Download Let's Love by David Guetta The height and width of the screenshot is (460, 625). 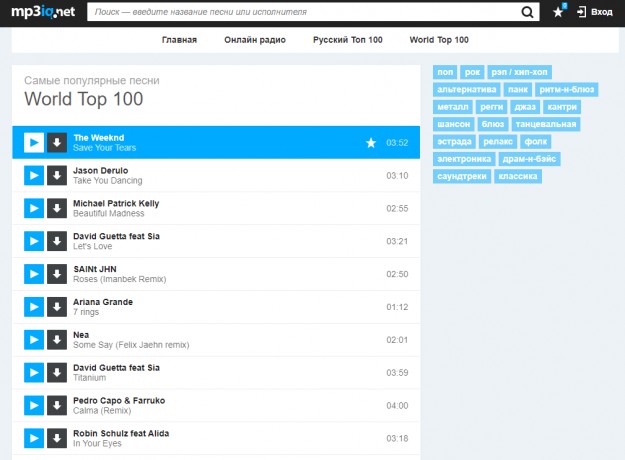coord(57,241)
